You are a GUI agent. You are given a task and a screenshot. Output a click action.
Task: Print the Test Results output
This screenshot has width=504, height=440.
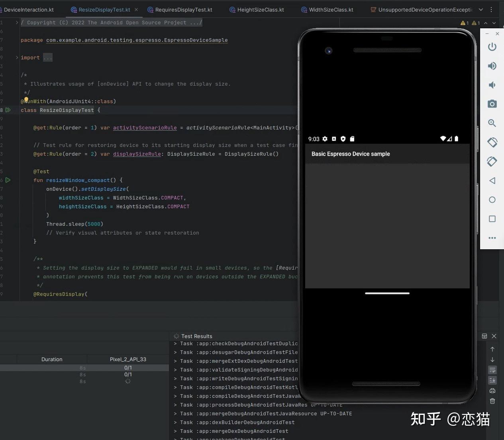492,391
